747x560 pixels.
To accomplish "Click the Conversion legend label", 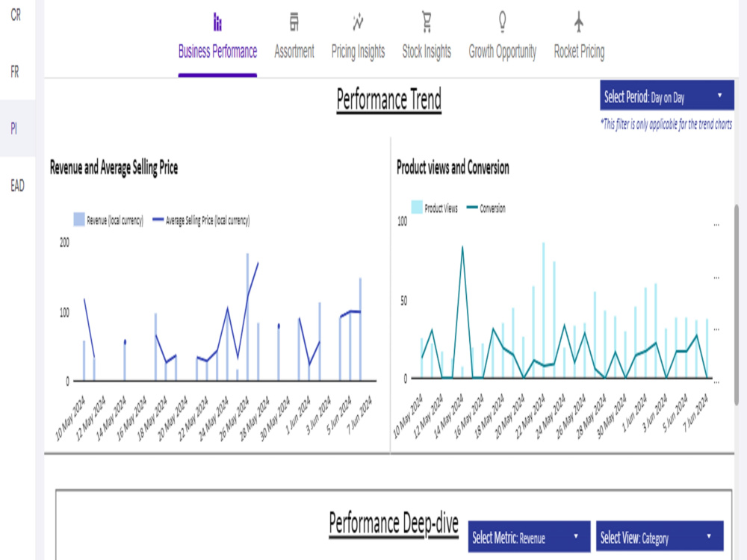I will pyautogui.click(x=492, y=208).
